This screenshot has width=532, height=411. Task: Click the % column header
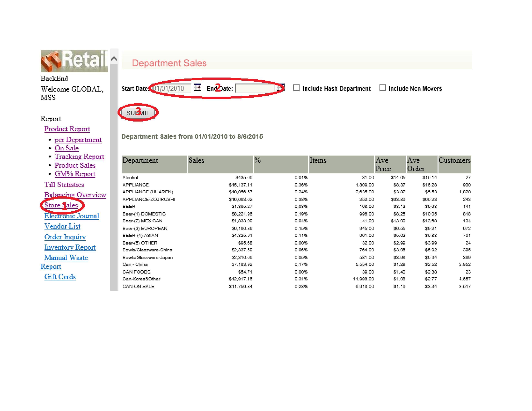(x=281, y=165)
